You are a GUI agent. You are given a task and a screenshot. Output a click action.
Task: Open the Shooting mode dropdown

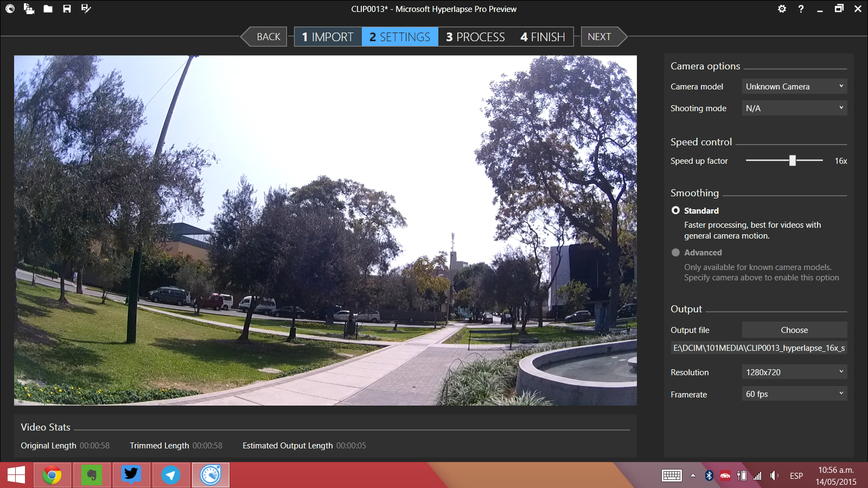point(794,108)
